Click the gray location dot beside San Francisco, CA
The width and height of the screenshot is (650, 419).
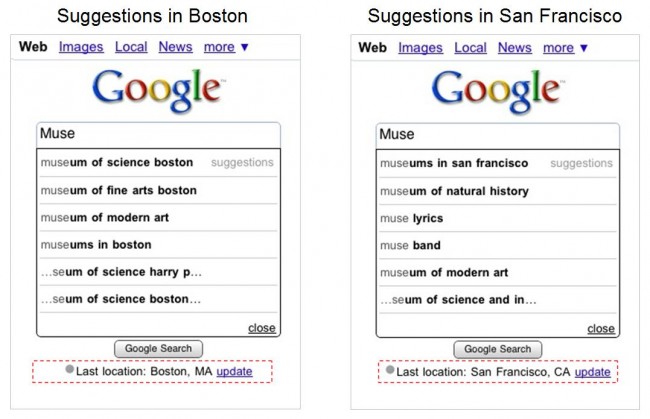390,369
